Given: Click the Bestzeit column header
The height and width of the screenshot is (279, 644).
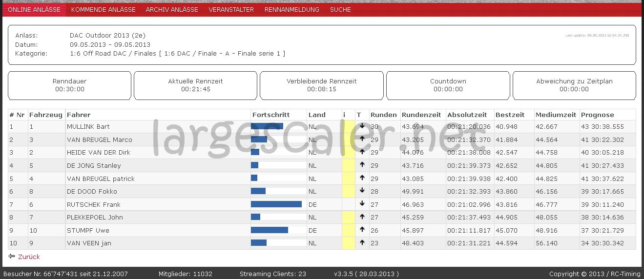Looking at the screenshot, I should point(510,115).
